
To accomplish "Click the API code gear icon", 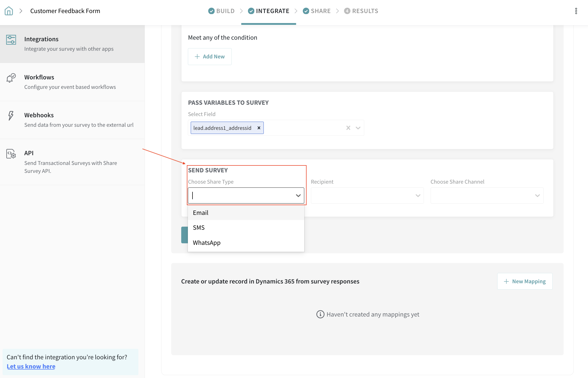I will [11, 154].
